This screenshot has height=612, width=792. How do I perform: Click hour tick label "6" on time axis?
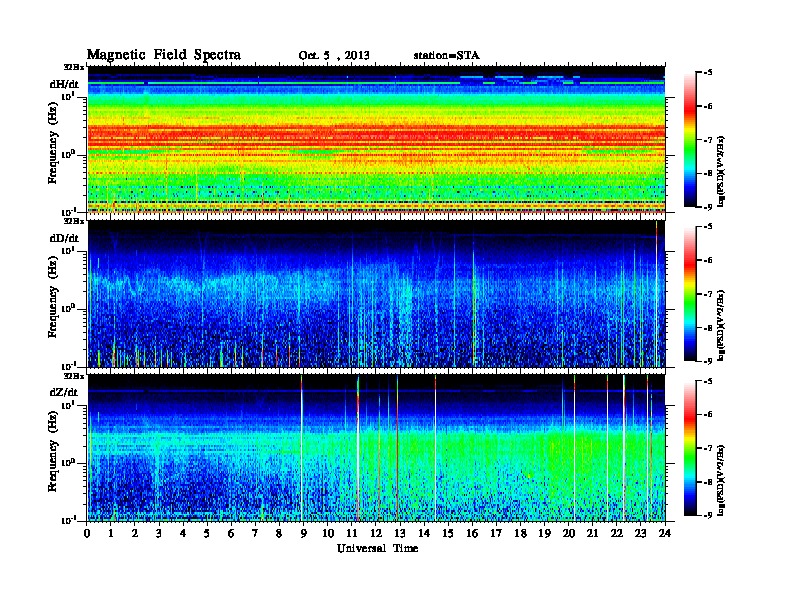pyautogui.click(x=231, y=533)
